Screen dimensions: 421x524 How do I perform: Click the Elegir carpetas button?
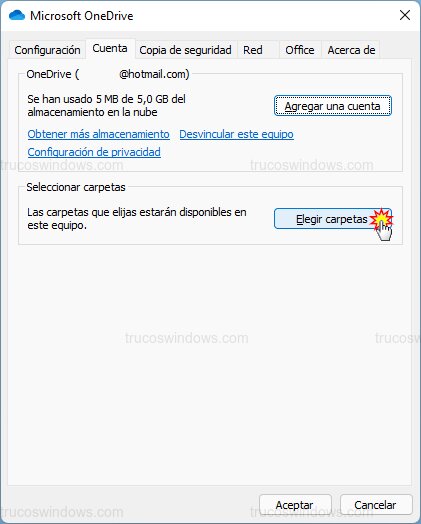(332, 219)
